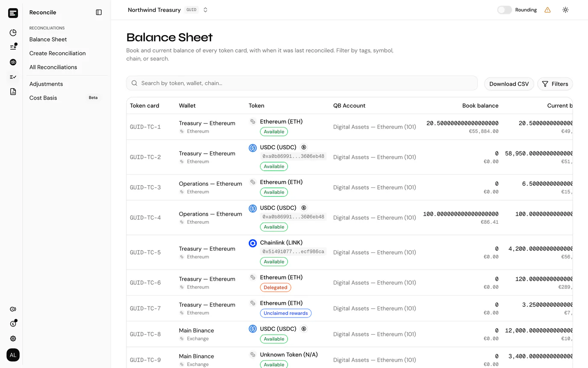Viewport: 588px width, 368px height.
Task: Click the €86.41 value in GUID-TC-4 row
Action: coord(490,222)
